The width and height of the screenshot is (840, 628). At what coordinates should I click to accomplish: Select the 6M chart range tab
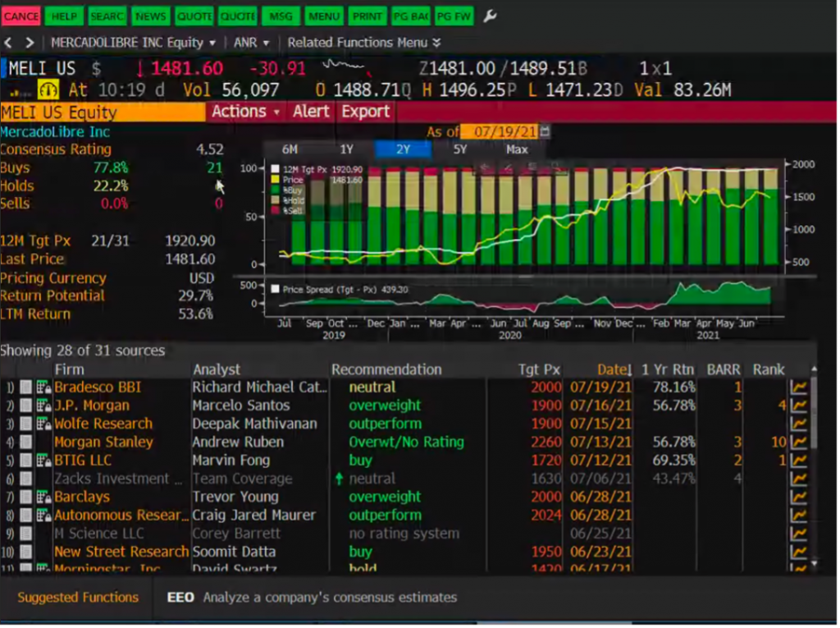click(x=290, y=149)
